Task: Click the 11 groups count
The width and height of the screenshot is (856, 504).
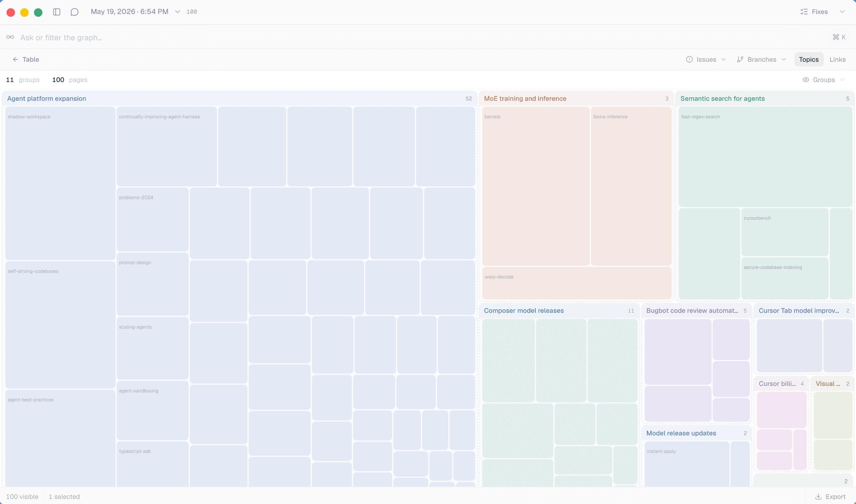Action: click(x=23, y=80)
